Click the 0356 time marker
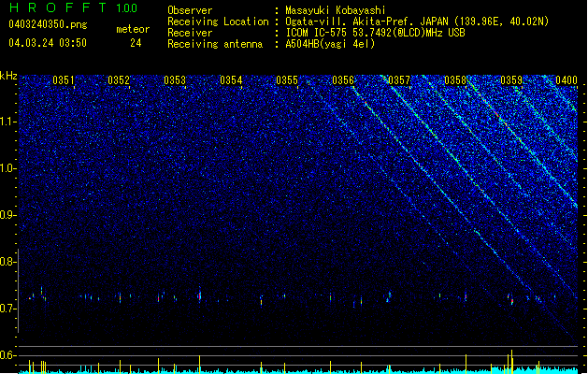The width and height of the screenshot is (588, 374). pos(343,80)
